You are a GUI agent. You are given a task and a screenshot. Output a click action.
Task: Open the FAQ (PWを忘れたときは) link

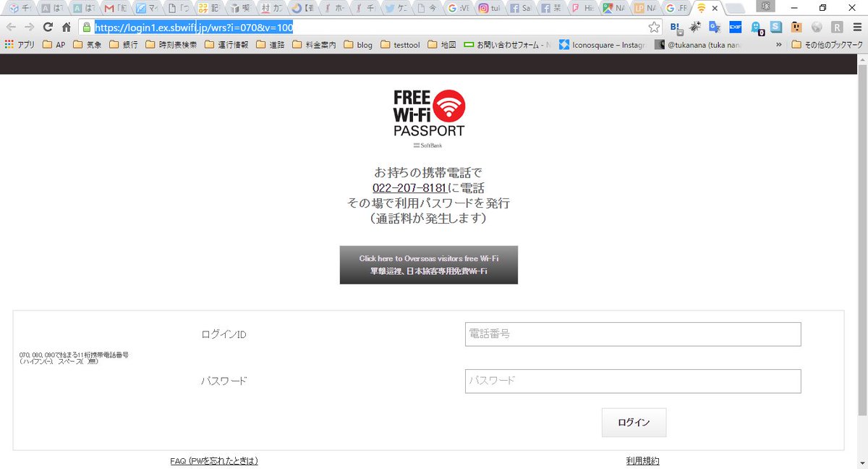point(214,461)
